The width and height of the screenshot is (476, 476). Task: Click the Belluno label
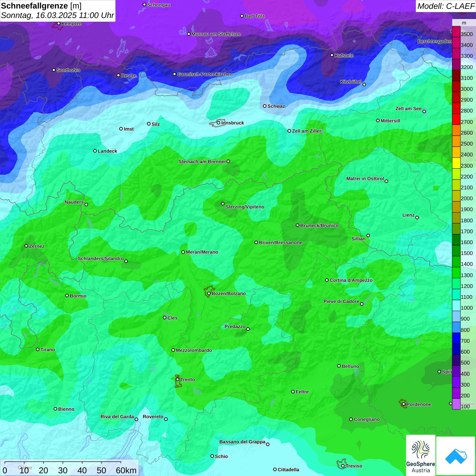[350, 366]
